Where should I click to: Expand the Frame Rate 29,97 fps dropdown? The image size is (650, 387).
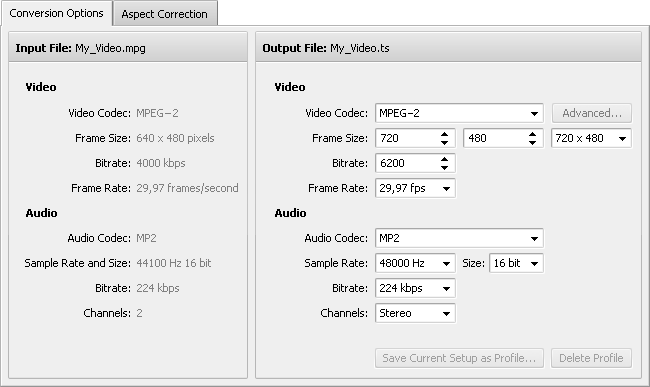pyautogui.click(x=415, y=188)
